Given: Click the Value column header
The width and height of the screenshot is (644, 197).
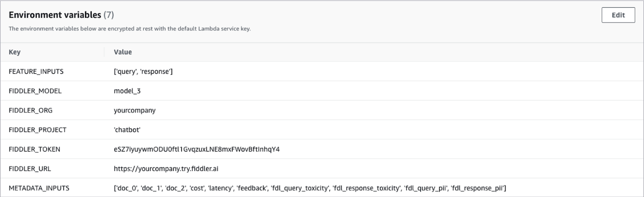Looking at the screenshot, I should [123, 52].
